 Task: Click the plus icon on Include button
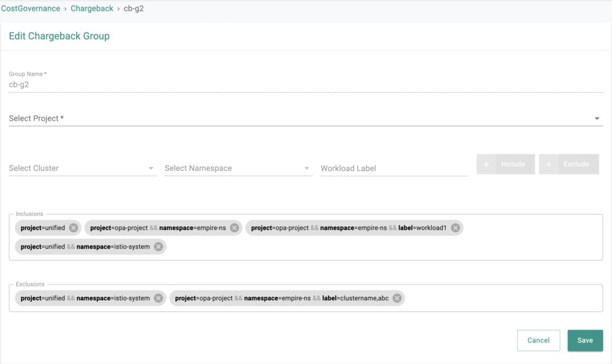coord(486,164)
